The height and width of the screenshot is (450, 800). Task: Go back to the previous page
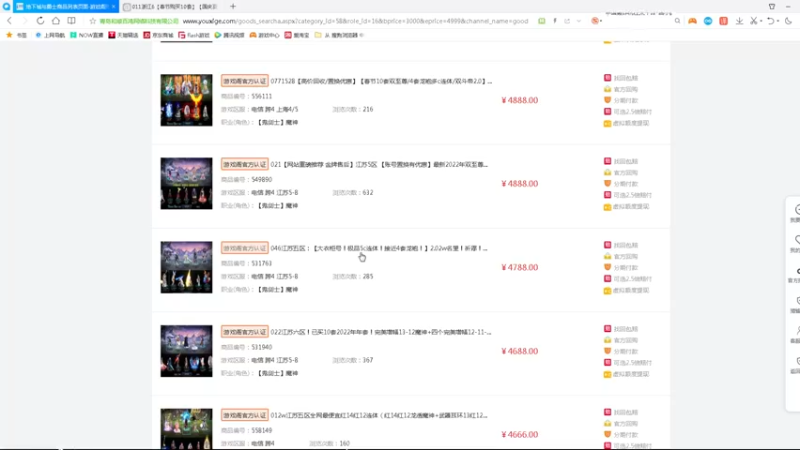click(x=9, y=21)
